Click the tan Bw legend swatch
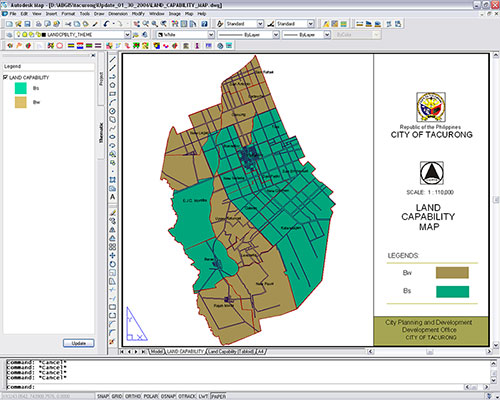Viewport: 500px width, 400px height. click(x=21, y=102)
